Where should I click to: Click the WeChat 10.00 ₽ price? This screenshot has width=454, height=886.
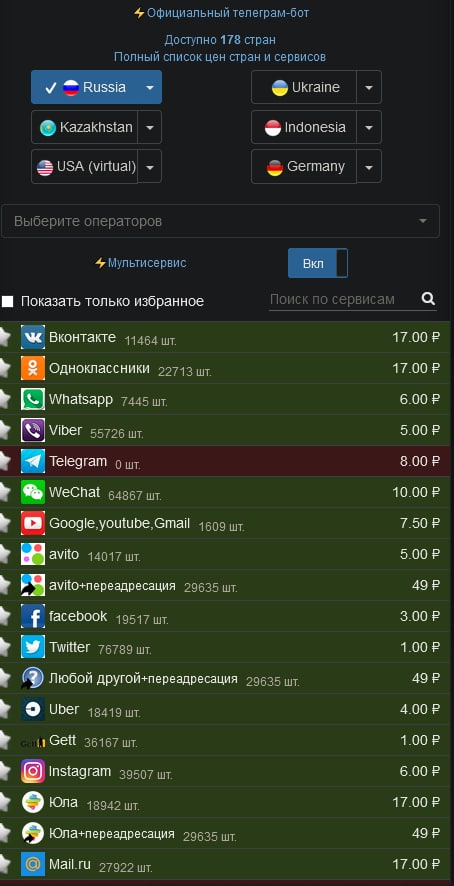pyautogui.click(x=416, y=492)
